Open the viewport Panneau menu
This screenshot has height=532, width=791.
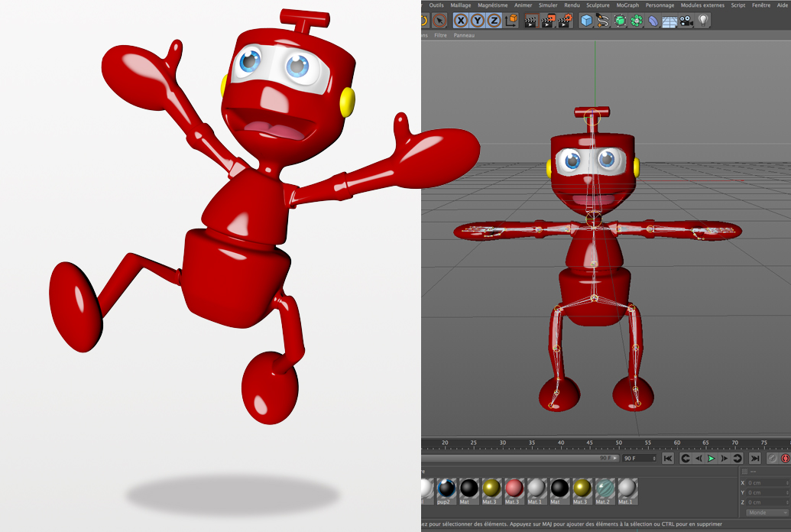coord(464,35)
